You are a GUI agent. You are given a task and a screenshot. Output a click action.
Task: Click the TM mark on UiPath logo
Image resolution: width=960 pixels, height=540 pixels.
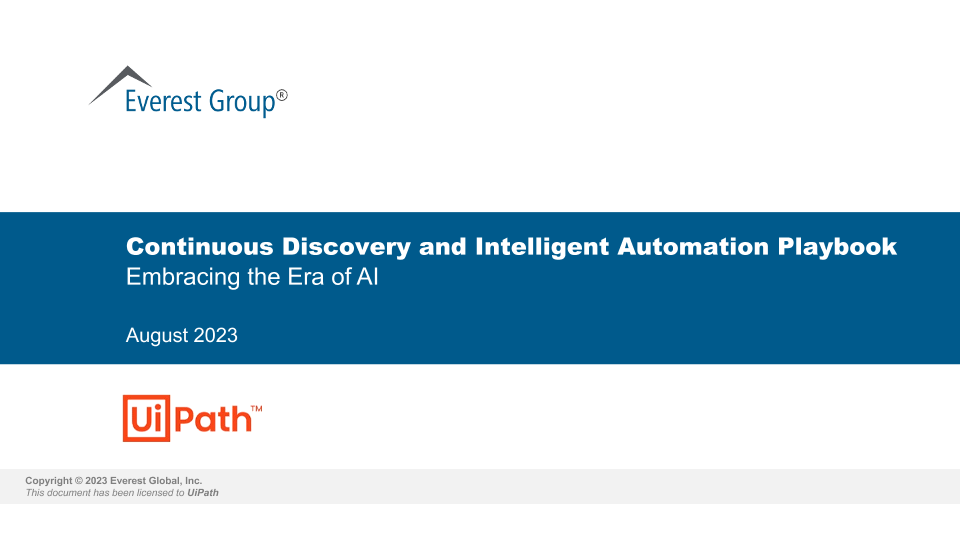257,408
